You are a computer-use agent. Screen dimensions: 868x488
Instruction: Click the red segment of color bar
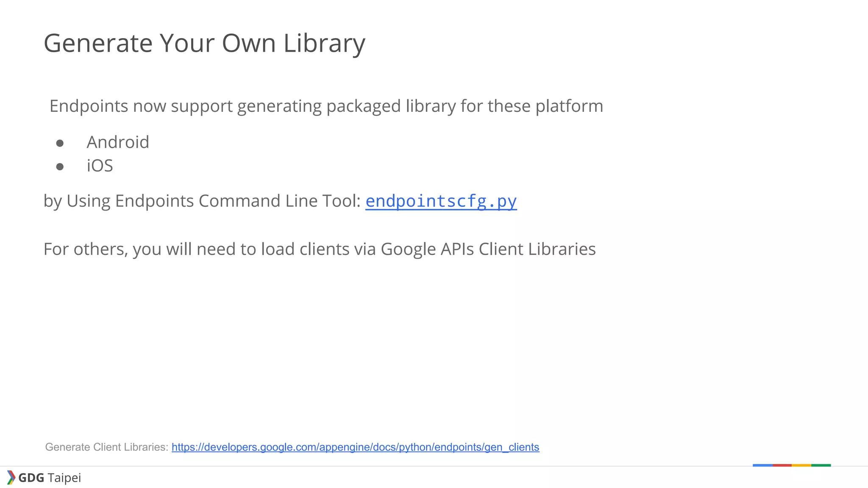(x=782, y=465)
